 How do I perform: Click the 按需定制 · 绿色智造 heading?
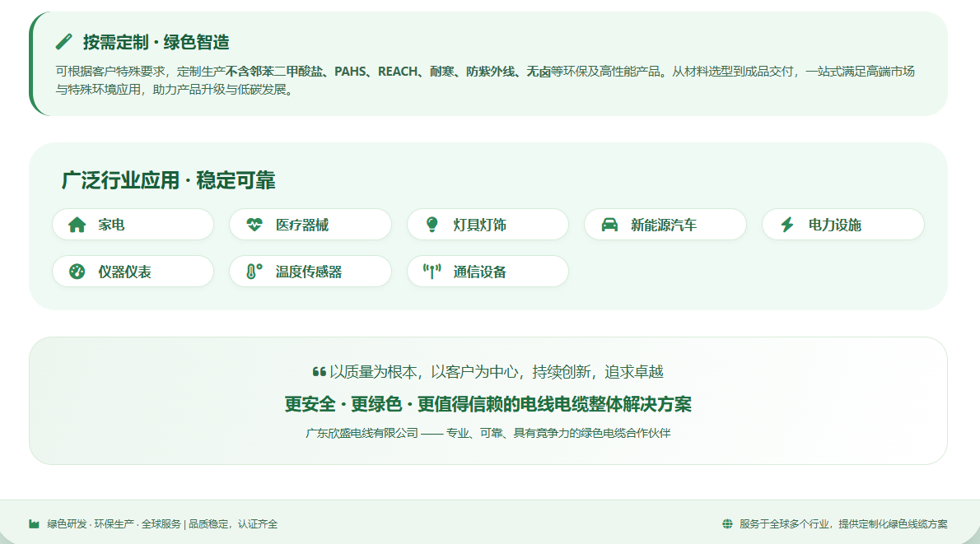(x=156, y=42)
